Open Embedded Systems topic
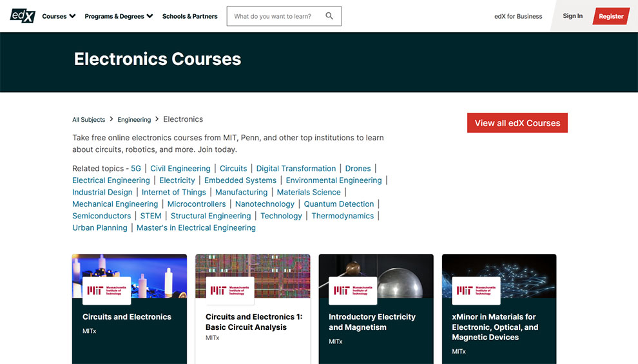Image resolution: width=638 pixels, height=364 pixels. (240, 180)
